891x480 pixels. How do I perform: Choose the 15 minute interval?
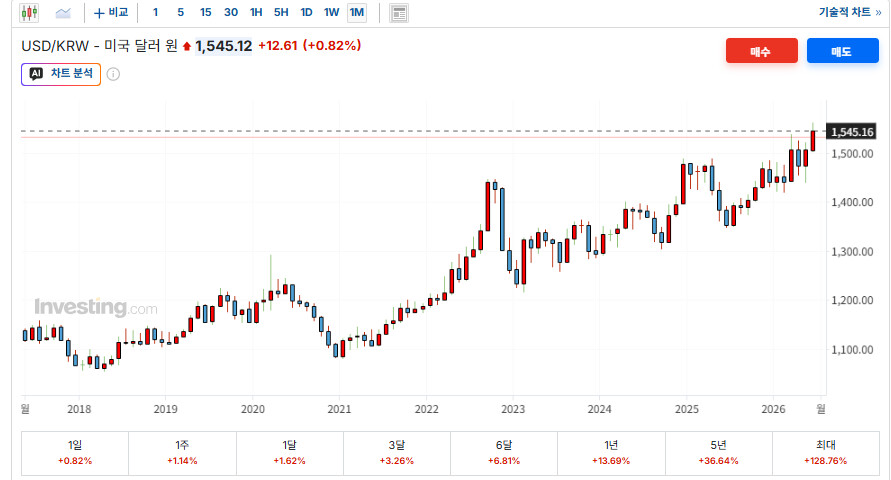(206, 12)
